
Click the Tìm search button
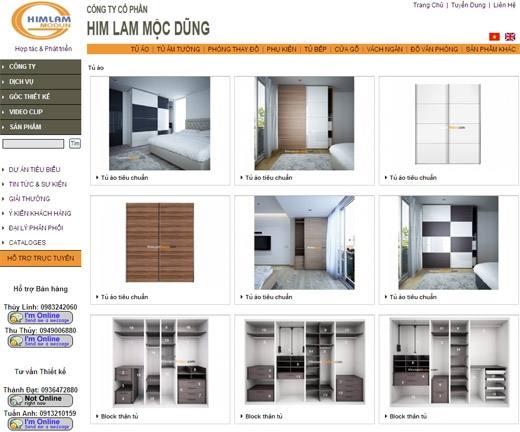click(x=75, y=144)
